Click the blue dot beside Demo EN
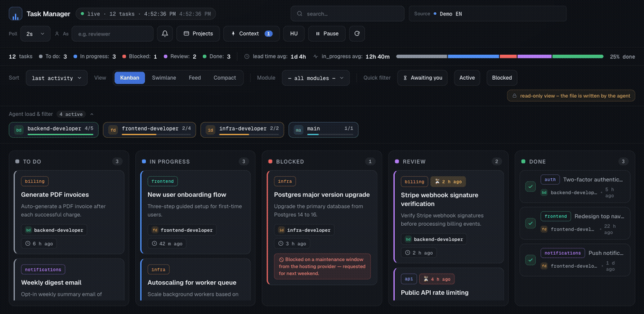644x314 pixels. [435, 14]
